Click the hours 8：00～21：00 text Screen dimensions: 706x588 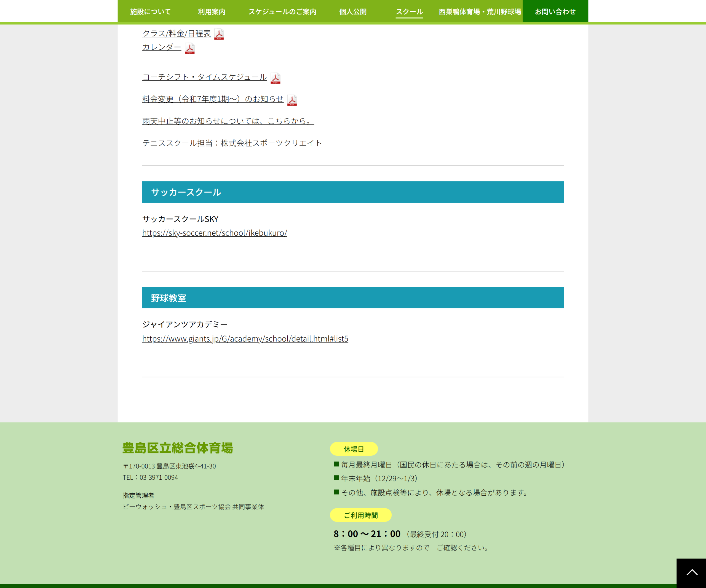367,534
